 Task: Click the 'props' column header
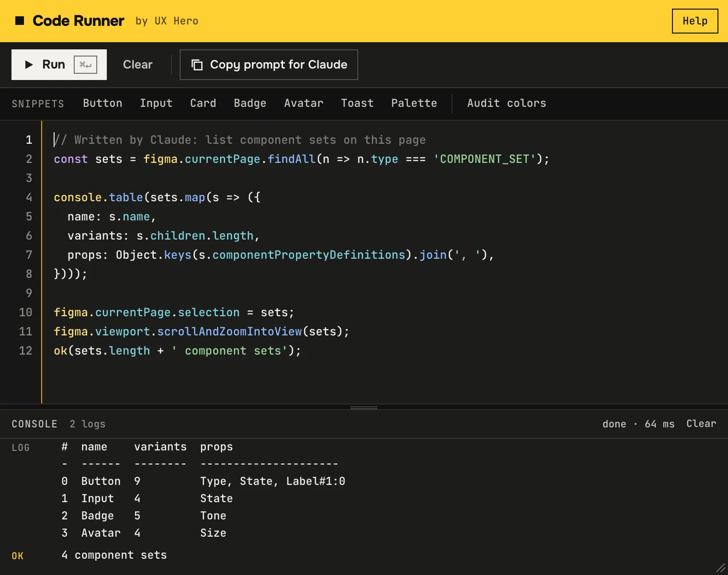tap(216, 447)
